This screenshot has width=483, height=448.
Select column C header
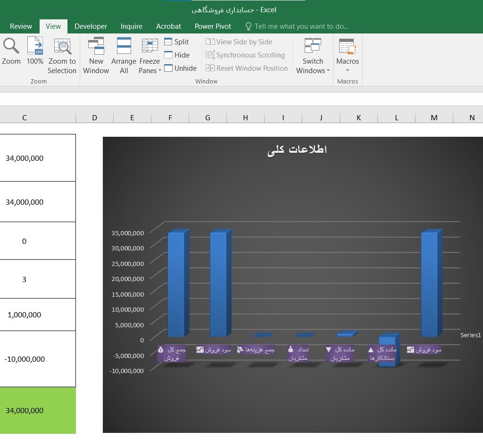coord(25,117)
